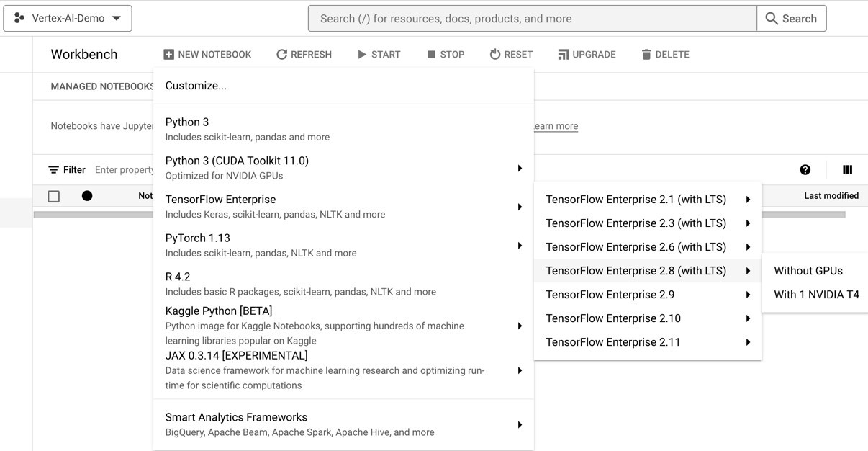868x451 pixels.
Task: Sort by the Last modified column
Action: [x=831, y=196]
